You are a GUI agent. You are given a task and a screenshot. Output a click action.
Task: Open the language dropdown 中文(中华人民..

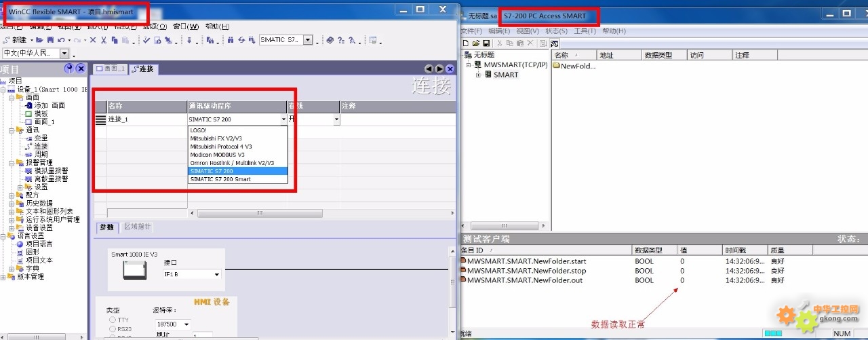tap(65, 53)
